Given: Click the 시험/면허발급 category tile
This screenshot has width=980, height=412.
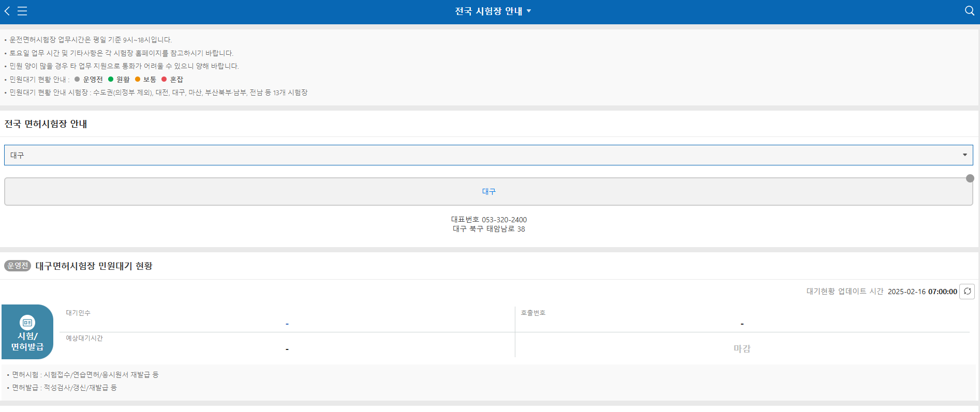Looking at the screenshot, I should 27,332.
